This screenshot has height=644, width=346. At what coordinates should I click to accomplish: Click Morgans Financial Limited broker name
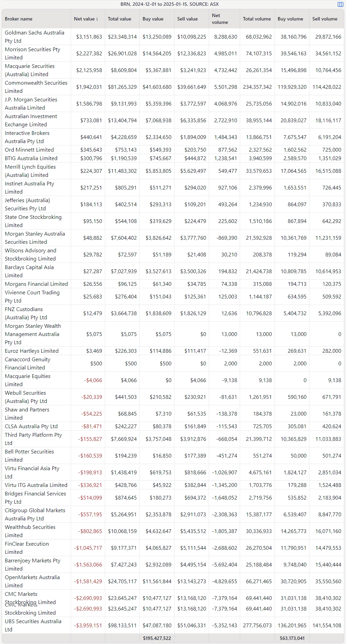(x=36, y=284)
